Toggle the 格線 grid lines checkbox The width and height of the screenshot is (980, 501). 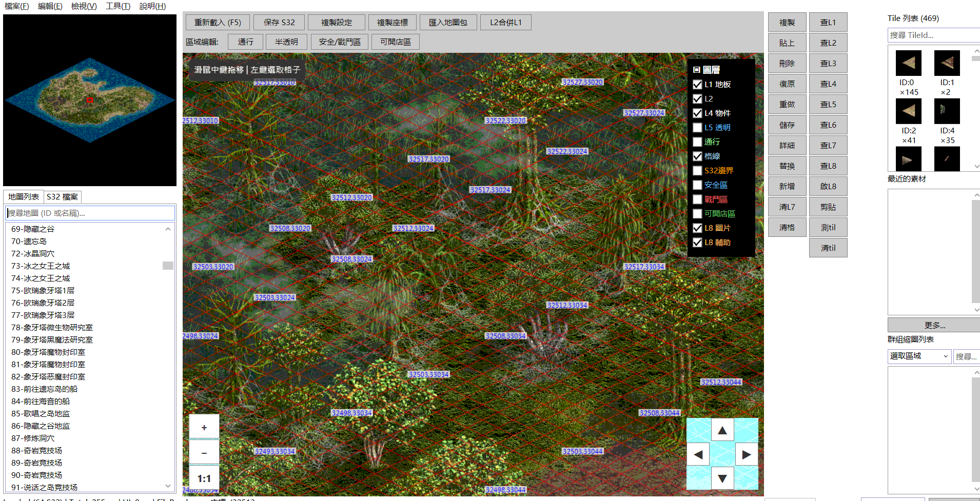697,156
